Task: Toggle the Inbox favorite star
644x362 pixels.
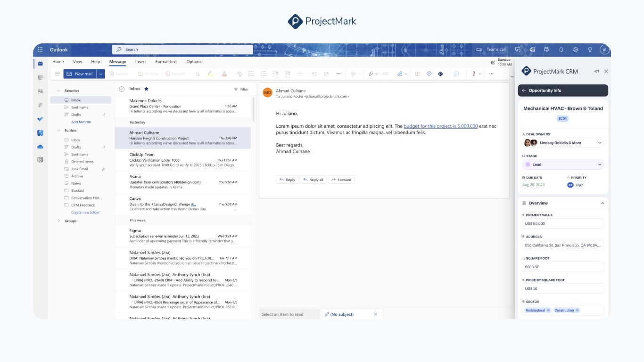Action: coord(146,89)
